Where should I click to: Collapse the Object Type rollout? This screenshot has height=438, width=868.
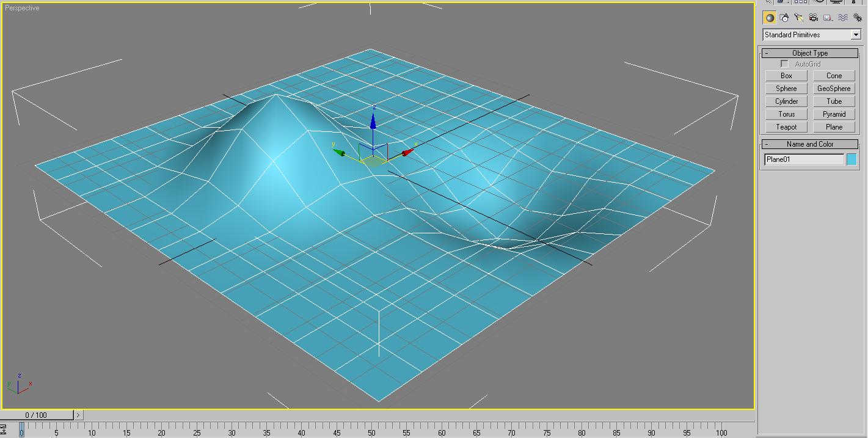coord(810,53)
